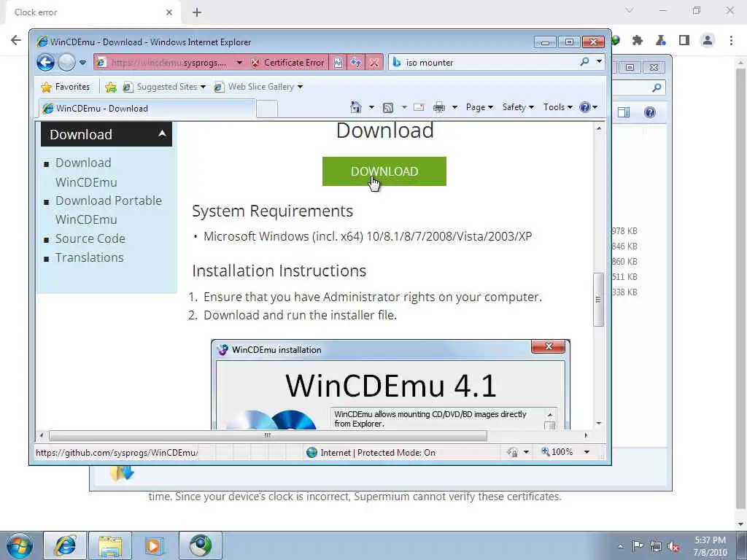This screenshot has height=560, width=747.
Task: Click the IE Help question mark icon
Action: tap(584, 107)
